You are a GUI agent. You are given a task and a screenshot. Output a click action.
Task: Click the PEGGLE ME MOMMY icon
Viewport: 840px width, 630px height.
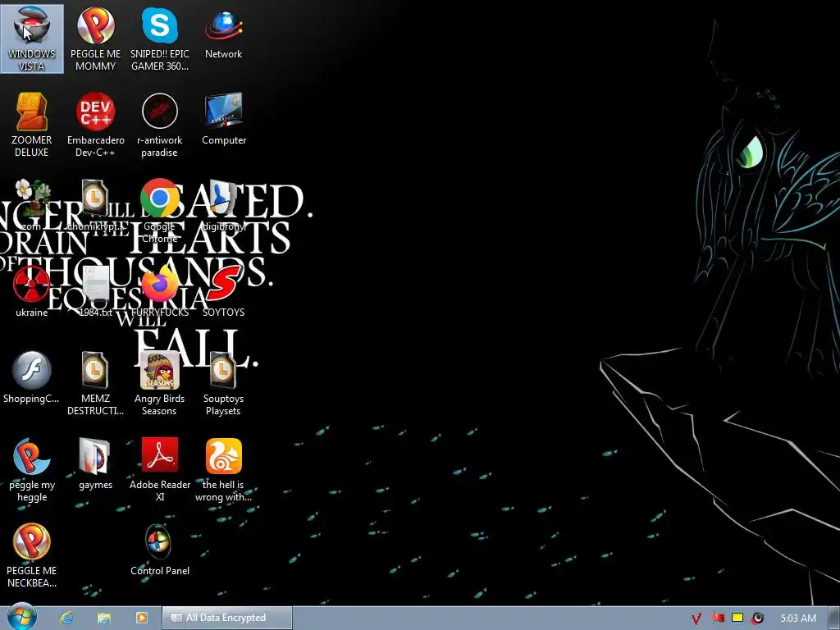95,39
